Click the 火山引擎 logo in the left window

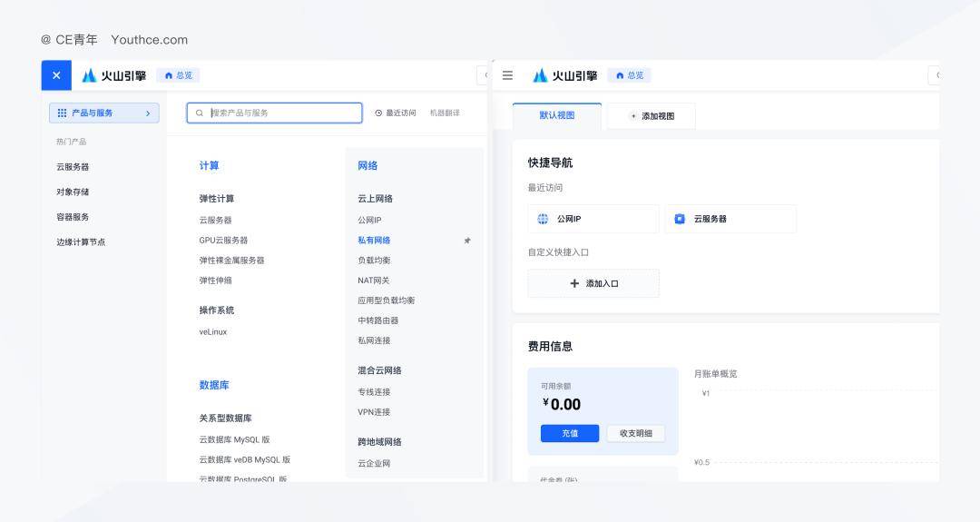[114, 75]
